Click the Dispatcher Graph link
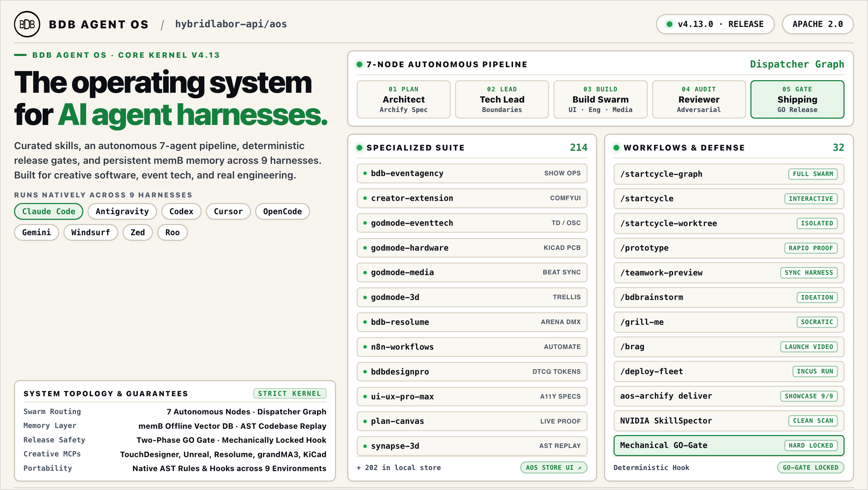 point(797,64)
